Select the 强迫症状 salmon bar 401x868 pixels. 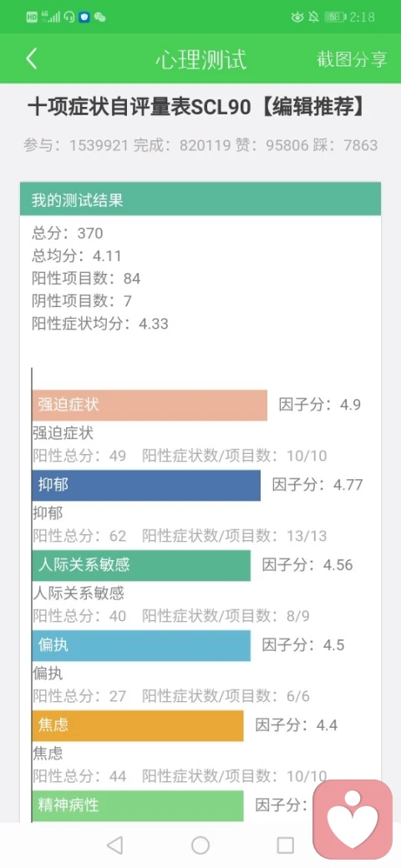pyautogui.click(x=150, y=406)
